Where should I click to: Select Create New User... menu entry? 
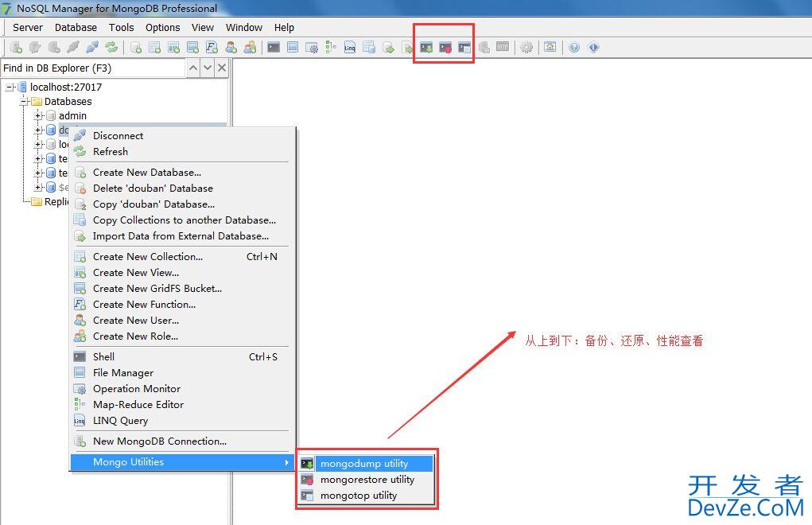(x=183, y=321)
